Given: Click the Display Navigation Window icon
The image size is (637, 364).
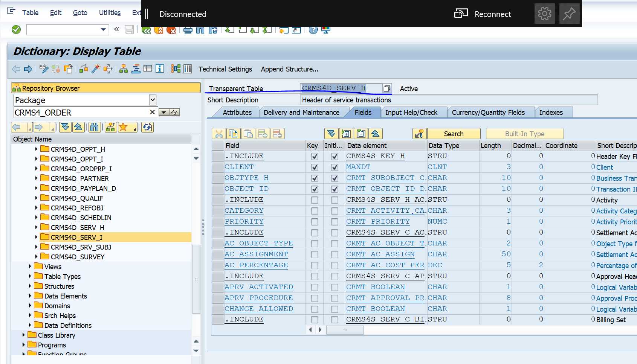Looking at the screenshot, I should point(148,69).
